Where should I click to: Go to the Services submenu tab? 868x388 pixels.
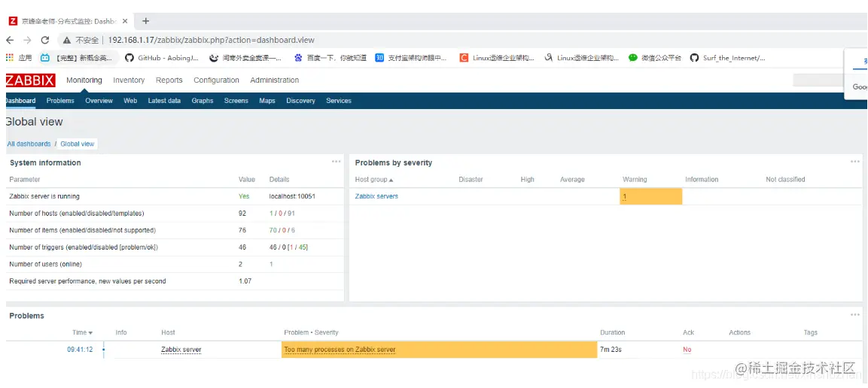[x=339, y=101]
